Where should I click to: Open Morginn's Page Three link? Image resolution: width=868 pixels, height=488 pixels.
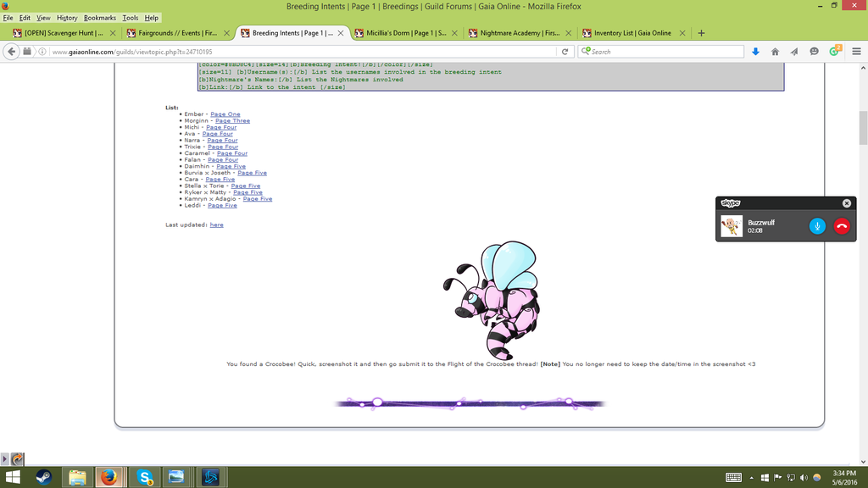coord(232,120)
